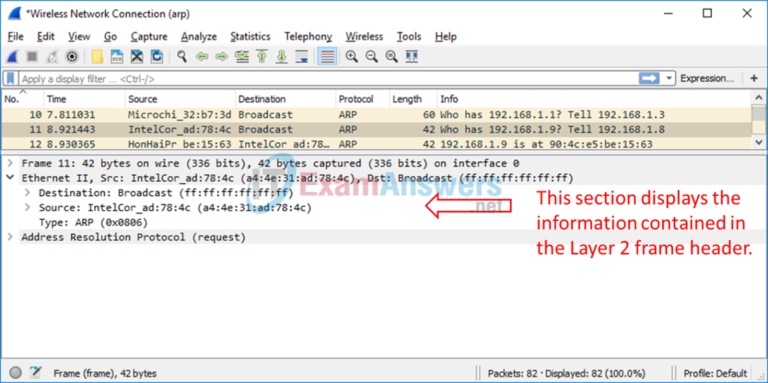768x383 pixels.
Task: Open a capture file folder icon
Action: [x=97, y=57]
